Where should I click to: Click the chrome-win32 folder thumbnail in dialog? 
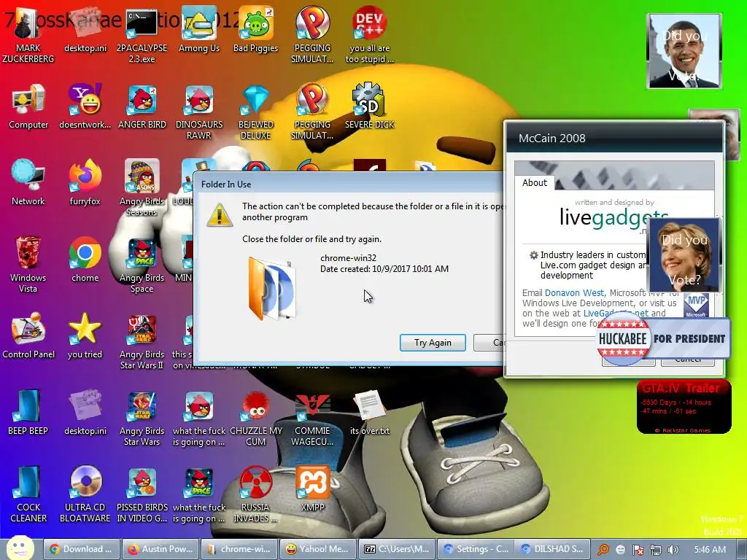click(271, 288)
